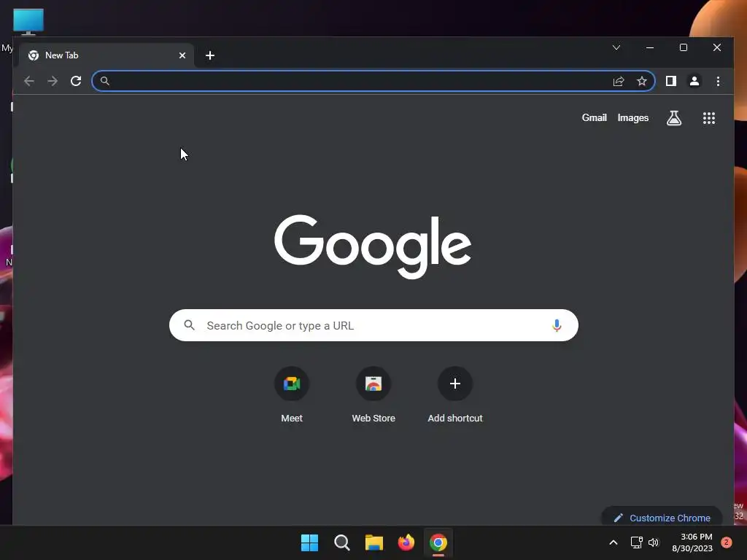
Task: Share this page icon in address bar
Action: [x=619, y=82]
